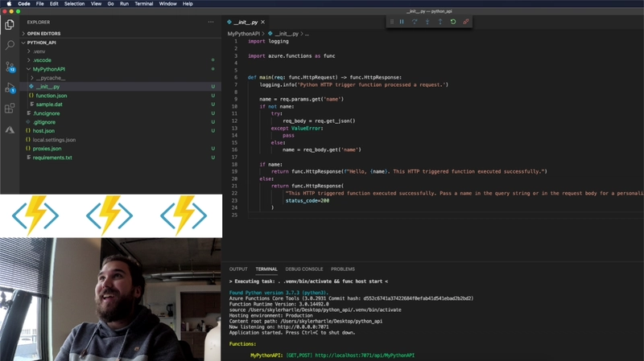Open the Selection menu
This screenshot has height=361, width=644.
pyautogui.click(x=74, y=4)
